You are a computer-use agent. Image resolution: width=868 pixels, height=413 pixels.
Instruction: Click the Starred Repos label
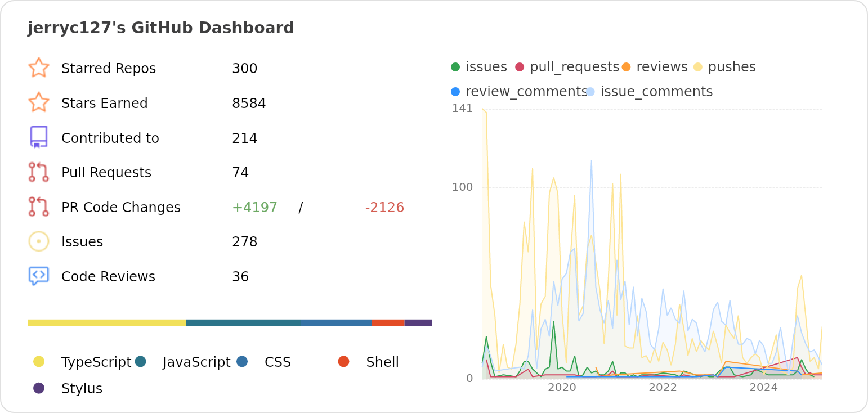(x=109, y=69)
